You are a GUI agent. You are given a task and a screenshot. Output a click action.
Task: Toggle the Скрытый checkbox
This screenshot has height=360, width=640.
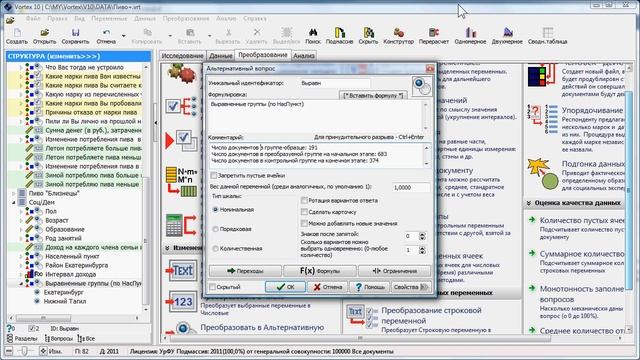point(213,287)
